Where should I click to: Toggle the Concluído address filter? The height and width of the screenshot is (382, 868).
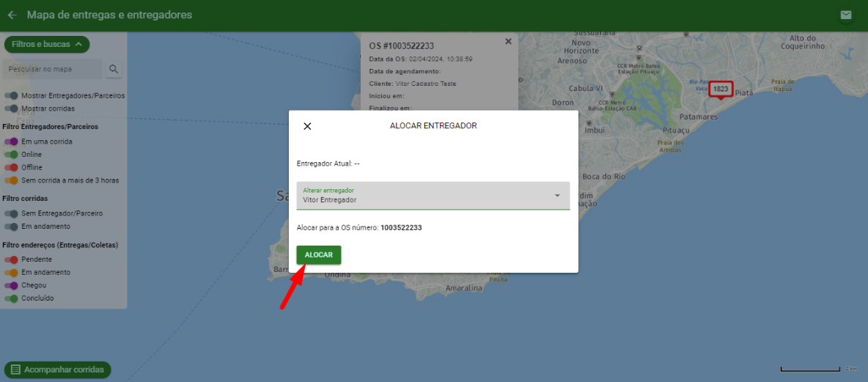(11, 298)
